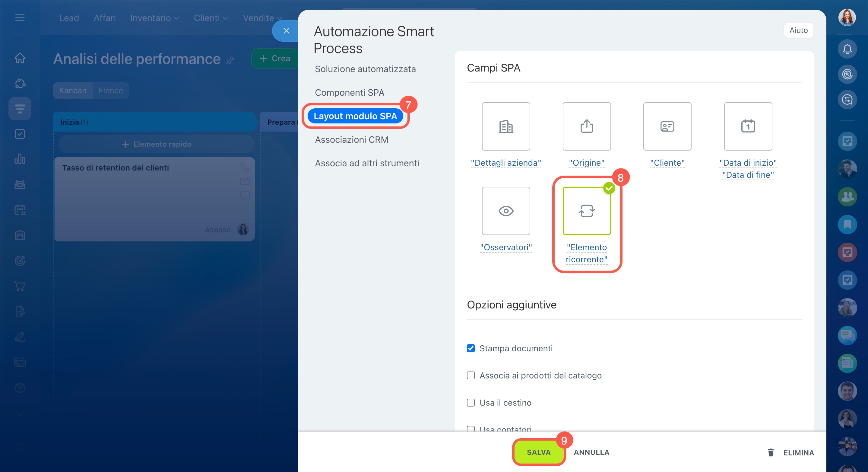868x472 pixels.
Task: Select the Origine field icon
Action: [587, 126]
